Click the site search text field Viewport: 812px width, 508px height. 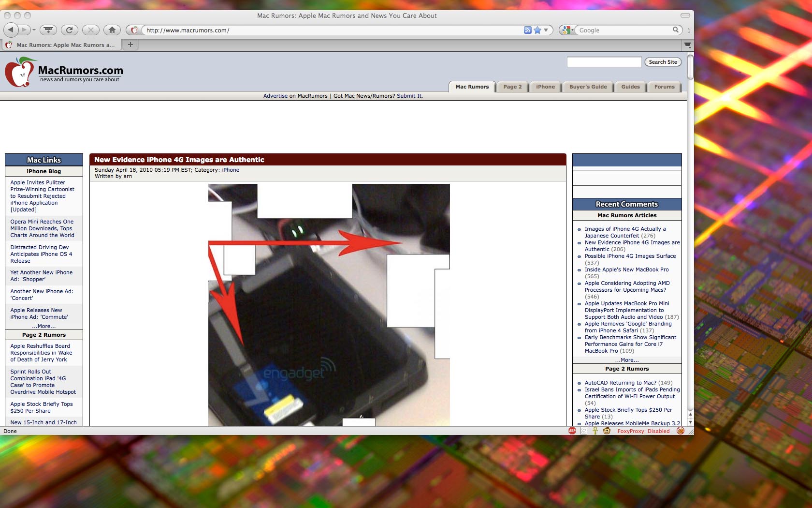[x=604, y=62]
